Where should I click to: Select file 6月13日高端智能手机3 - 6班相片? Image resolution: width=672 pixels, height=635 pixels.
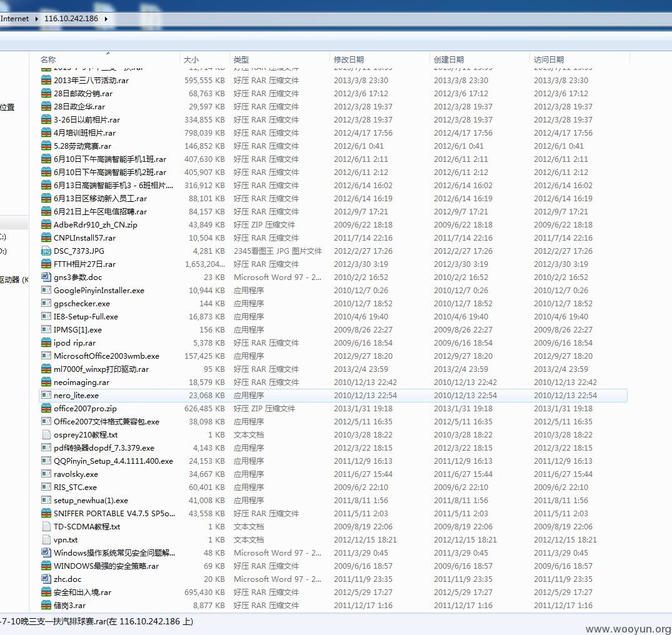114,185
